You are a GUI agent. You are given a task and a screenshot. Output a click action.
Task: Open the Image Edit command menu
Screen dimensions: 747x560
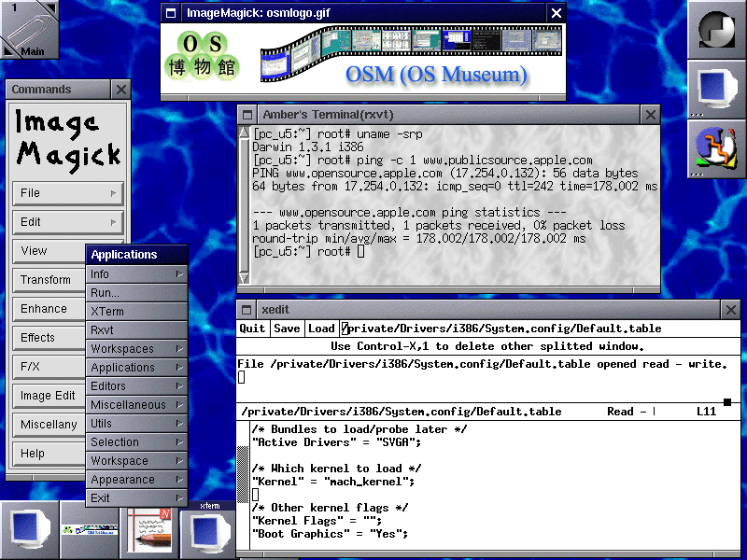pyautogui.click(x=49, y=396)
